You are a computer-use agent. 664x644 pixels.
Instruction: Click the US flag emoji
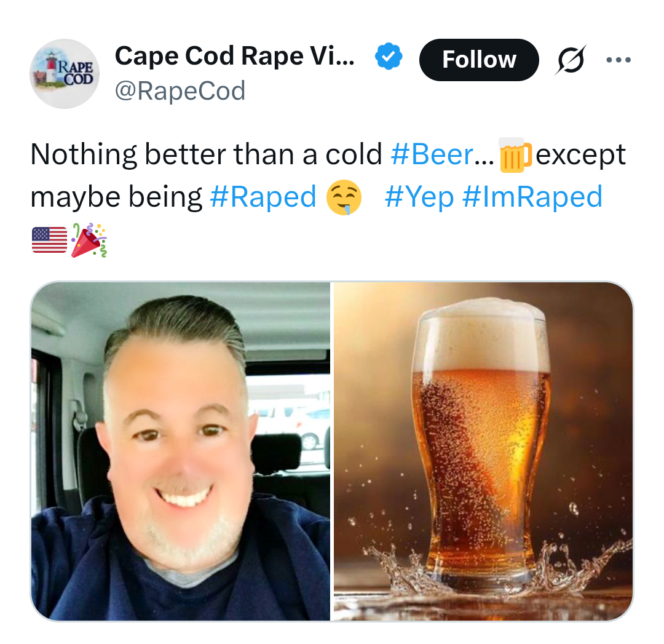(x=50, y=240)
